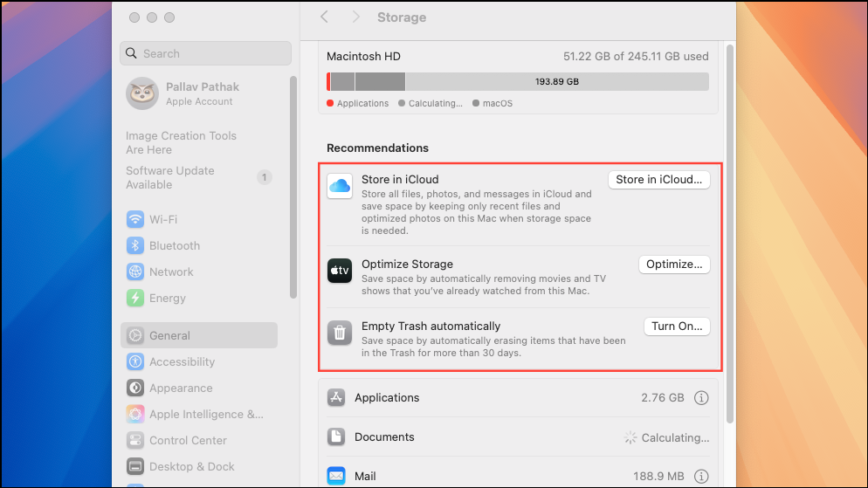Screen dimensions: 868x488
Task: Click the Mail 188.9 MB size value
Action: click(658, 477)
